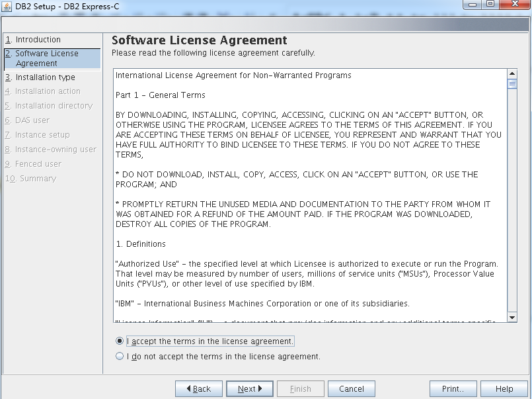Click 'International License Agreement for Non-Warranted Programs' line

tap(233, 75)
